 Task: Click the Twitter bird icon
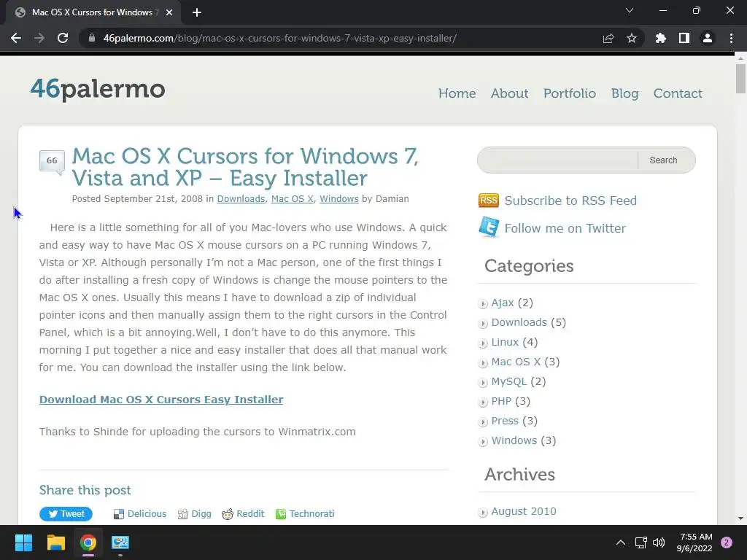[x=489, y=227]
